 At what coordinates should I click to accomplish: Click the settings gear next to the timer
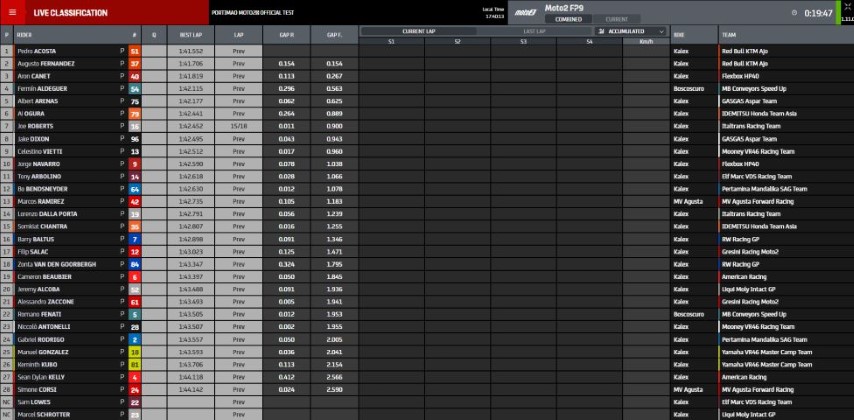click(793, 13)
